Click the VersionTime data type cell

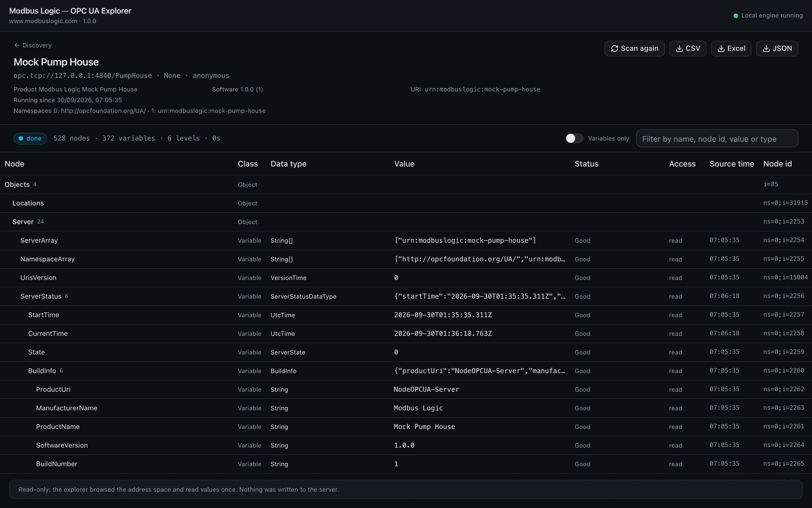click(288, 278)
